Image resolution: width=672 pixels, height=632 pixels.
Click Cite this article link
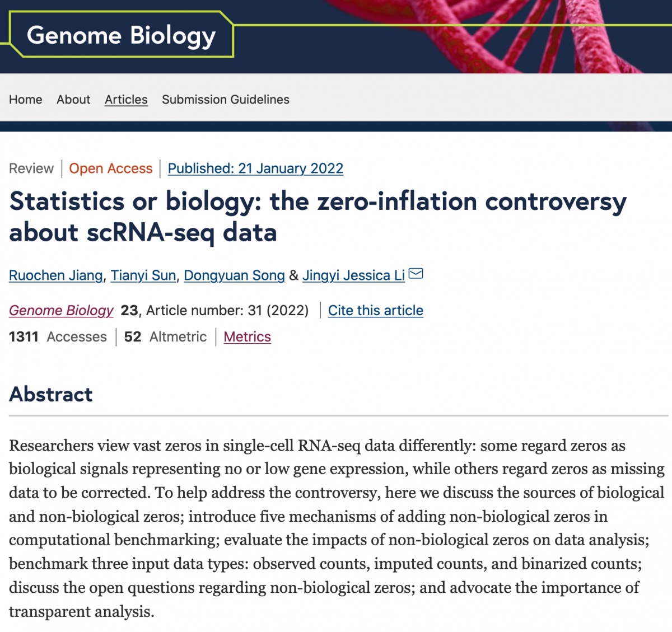click(376, 311)
